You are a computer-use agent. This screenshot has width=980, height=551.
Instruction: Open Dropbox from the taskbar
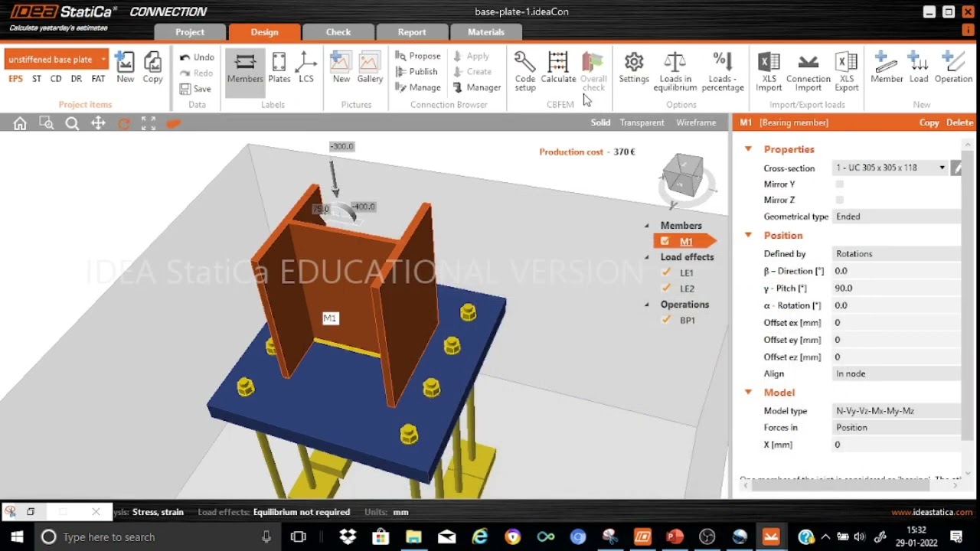point(348,537)
